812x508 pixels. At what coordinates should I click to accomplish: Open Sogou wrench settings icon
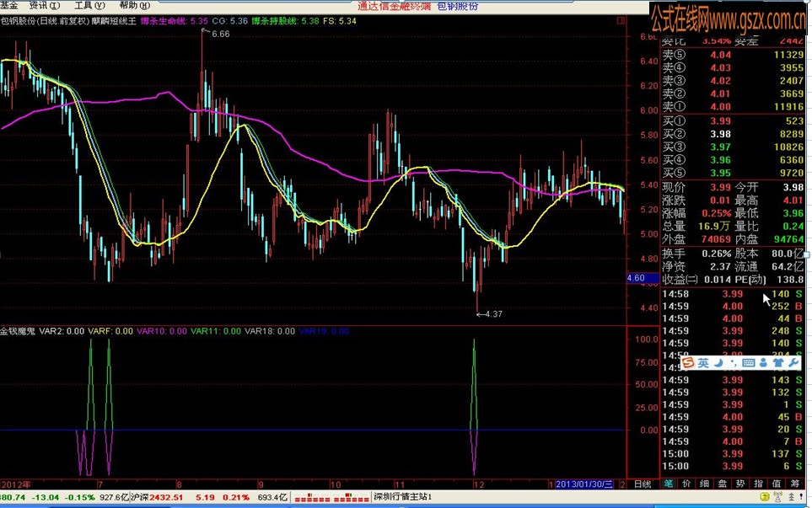pyautogui.click(x=794, y=362)
